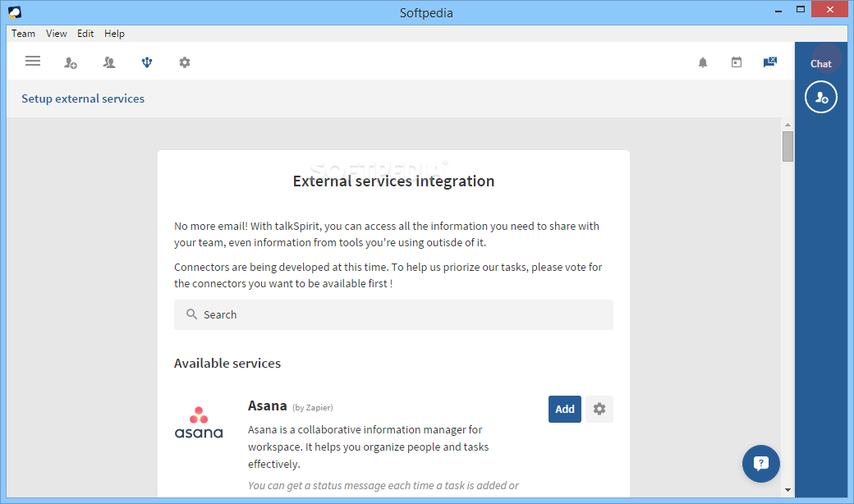The image size is (854, 504).
Task: Toggle the chat panel icon
Action: (770, 62)
